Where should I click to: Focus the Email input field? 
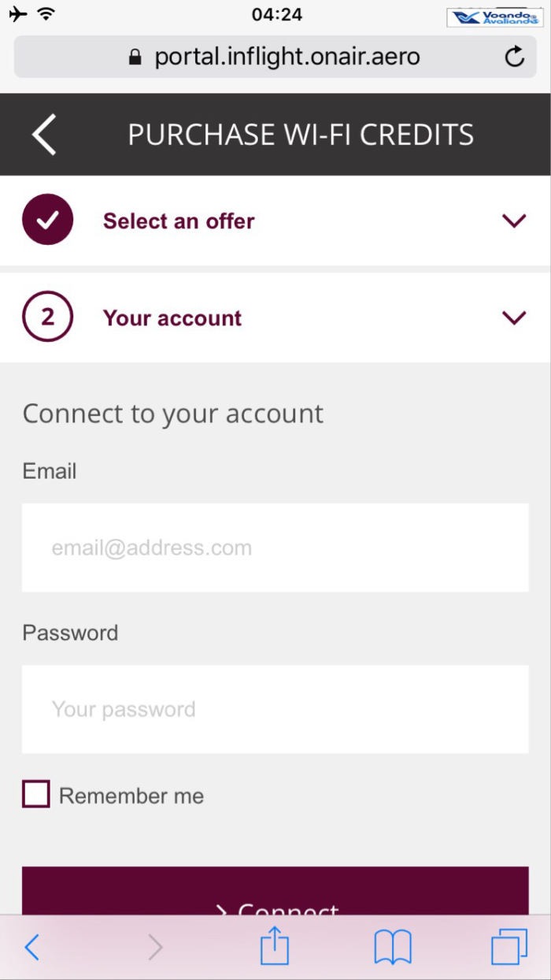pyautogui.click(x=275, y=548)
